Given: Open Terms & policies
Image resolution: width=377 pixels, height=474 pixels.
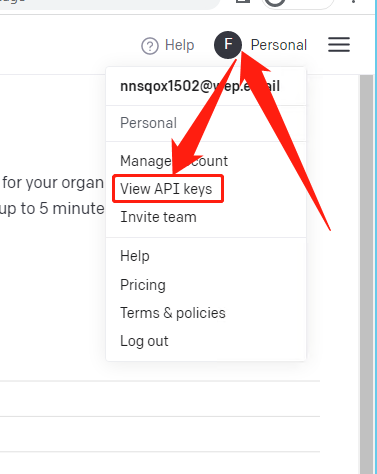Looking at the screenshot, I should click(x=173, y=313).
